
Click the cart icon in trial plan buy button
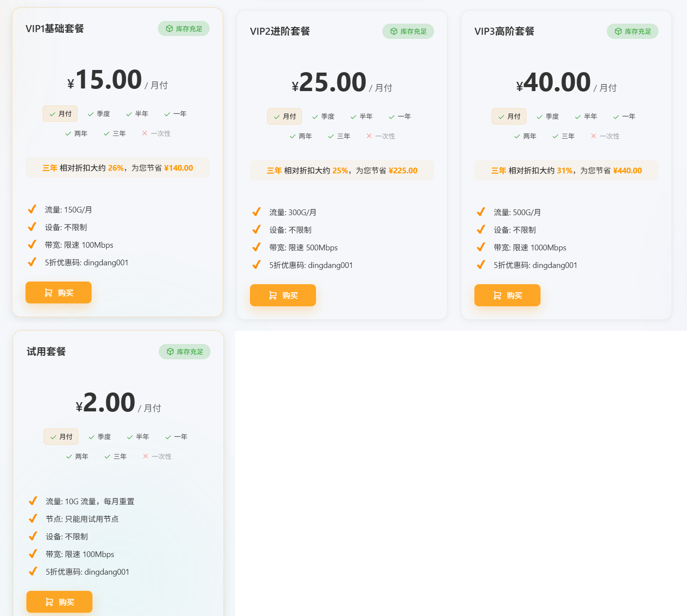coord(49,602)
